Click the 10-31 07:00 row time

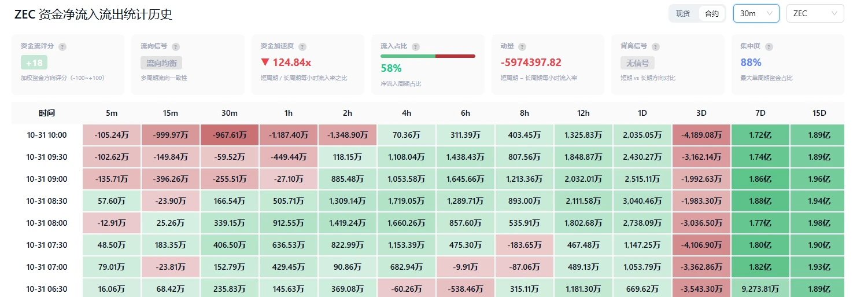[x=47, y=267]
